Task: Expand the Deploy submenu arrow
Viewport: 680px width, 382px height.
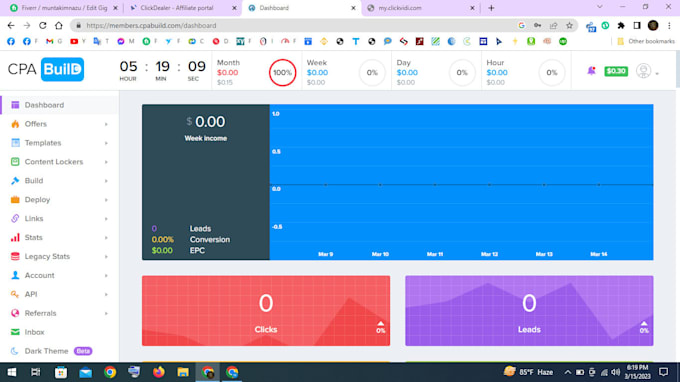Action: (106, 200)
